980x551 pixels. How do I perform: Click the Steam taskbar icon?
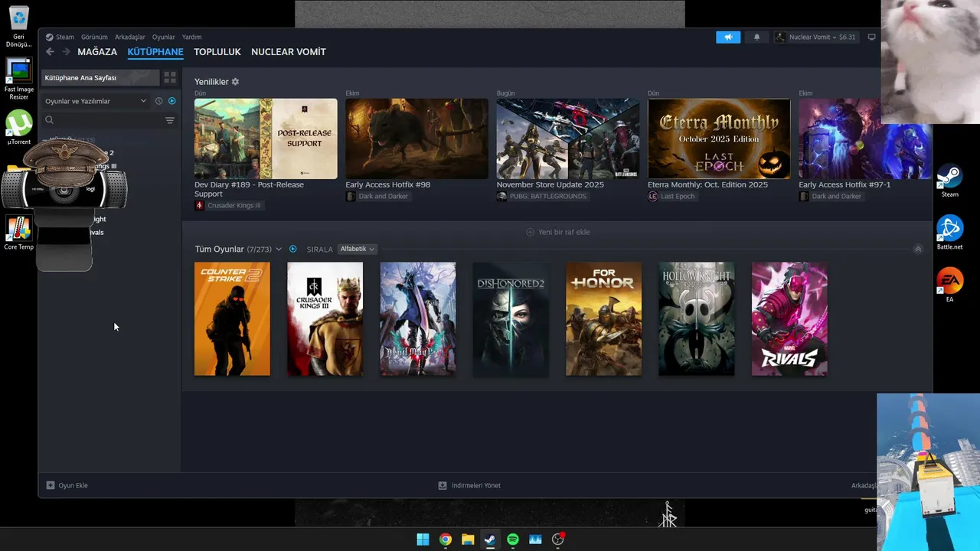pos(490,540)
